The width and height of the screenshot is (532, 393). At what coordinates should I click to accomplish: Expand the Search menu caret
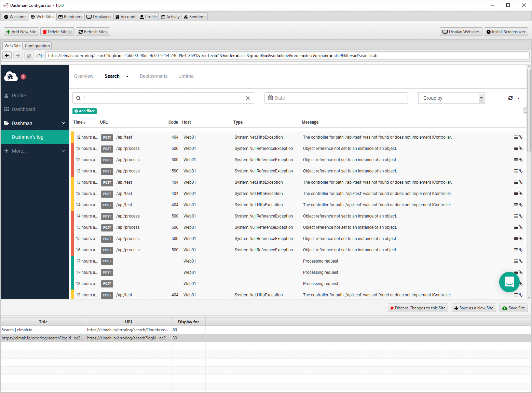[x=127, y=76]
